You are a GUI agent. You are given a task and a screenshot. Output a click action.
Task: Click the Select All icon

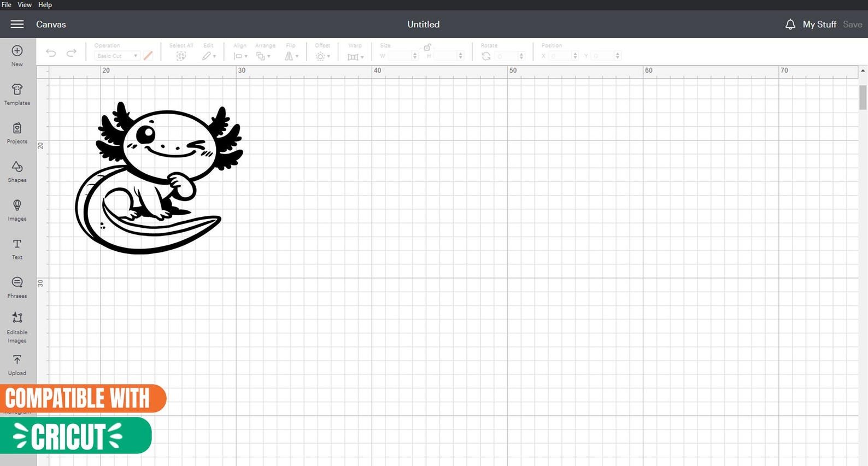pos(181,56)
